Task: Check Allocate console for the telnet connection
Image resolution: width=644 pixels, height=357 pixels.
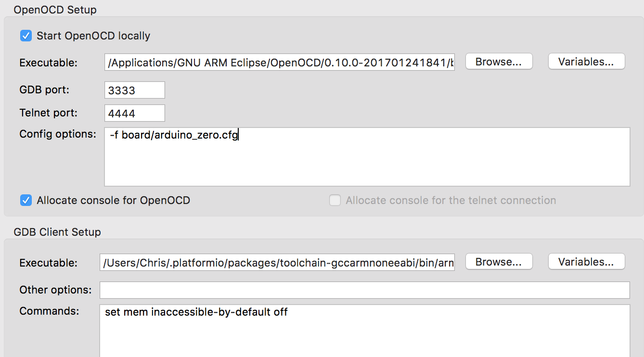Action: 335,200
